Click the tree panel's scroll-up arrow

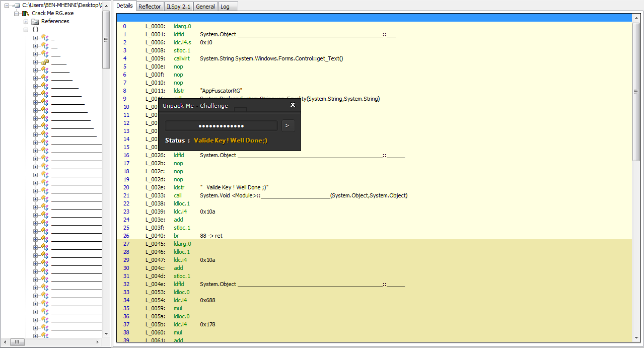click(x=106, y=6)
